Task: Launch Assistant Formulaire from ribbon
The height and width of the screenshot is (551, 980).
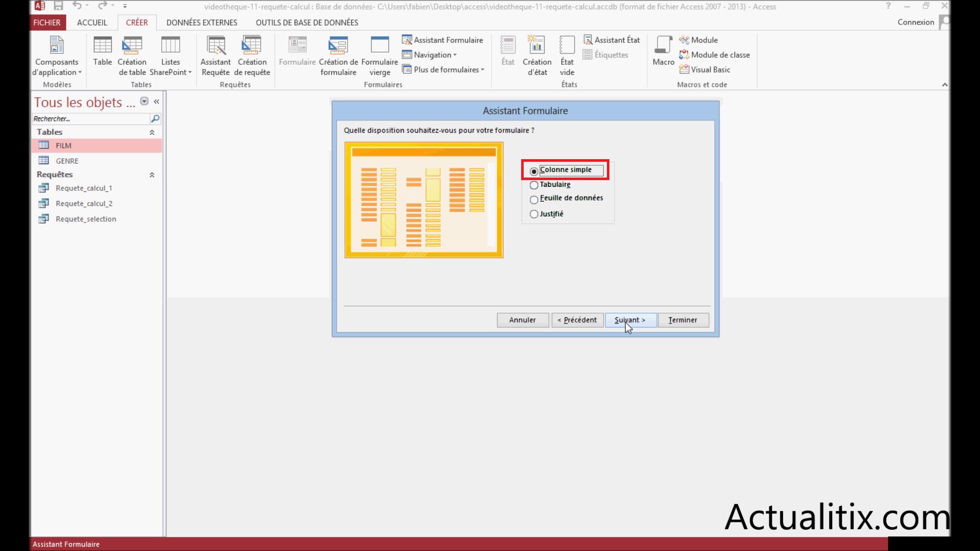Action: pyautogui.click(x=443, y=40)
